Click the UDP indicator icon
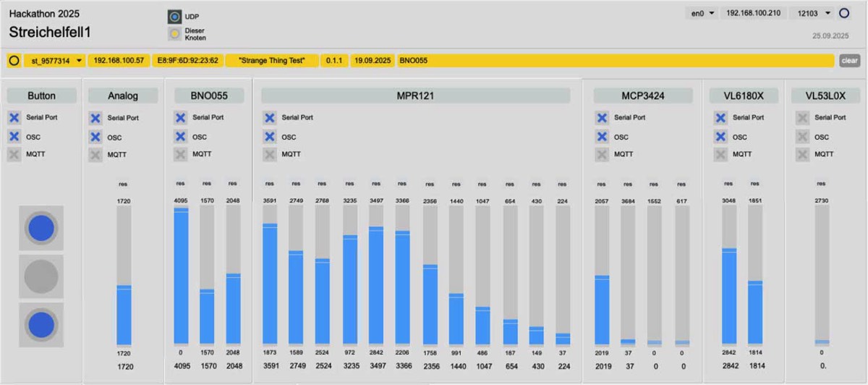This screenshot has height=385, width=868. [x=174, y=16]
